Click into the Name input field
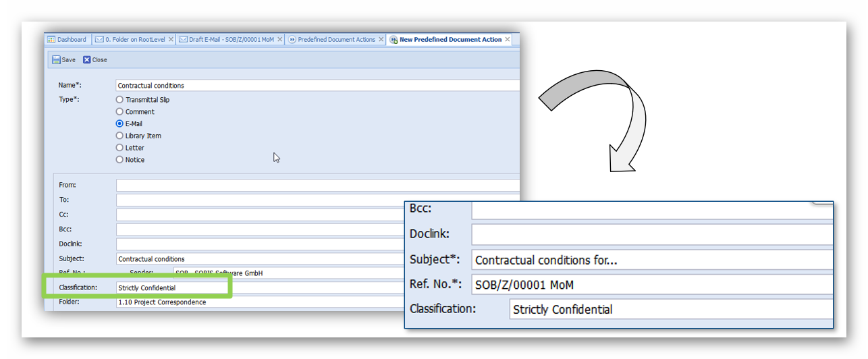The height and width of the screenshot is (359, 868). click(317, 86)
